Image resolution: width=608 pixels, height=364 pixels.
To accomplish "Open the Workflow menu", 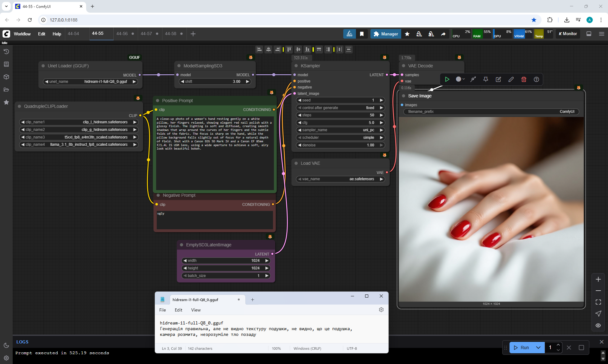I will 22,34.
